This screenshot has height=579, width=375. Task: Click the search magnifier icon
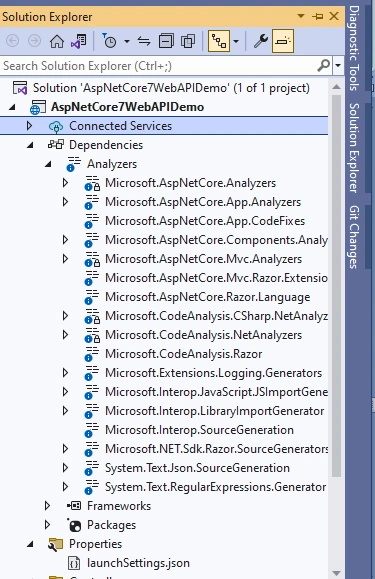pos(324,66)
